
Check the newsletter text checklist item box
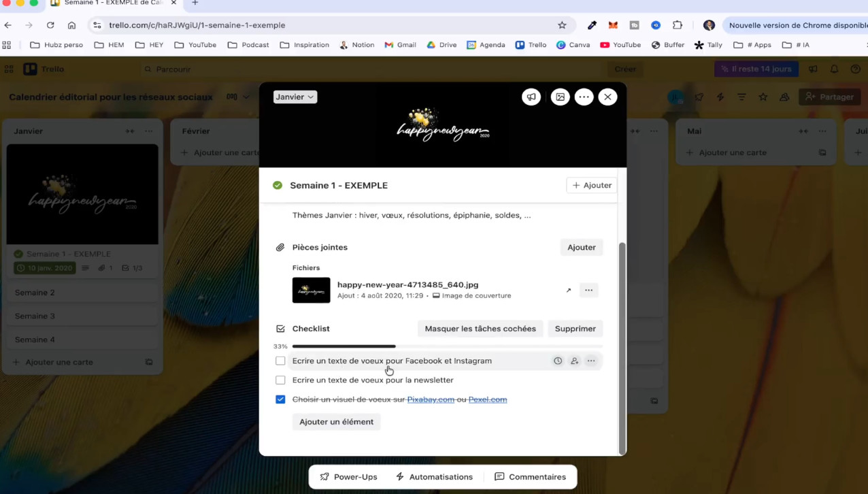point(280,380)
